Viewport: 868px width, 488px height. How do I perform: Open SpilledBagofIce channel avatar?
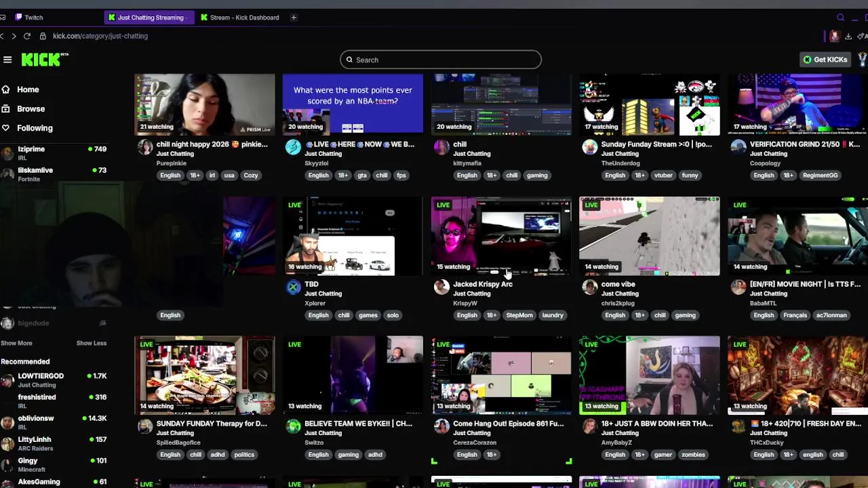coord(145,427)
